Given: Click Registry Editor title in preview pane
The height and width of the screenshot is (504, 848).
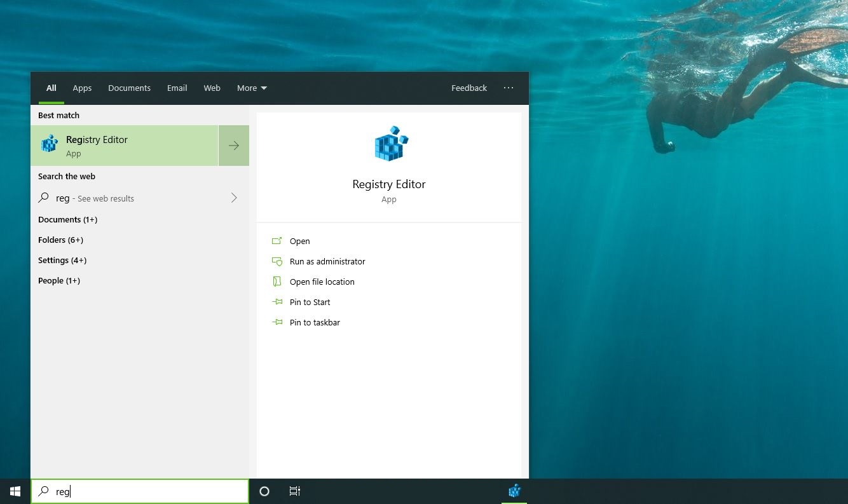Looking at the screenshot, I should pyautogui.click(x=389, y=184).
